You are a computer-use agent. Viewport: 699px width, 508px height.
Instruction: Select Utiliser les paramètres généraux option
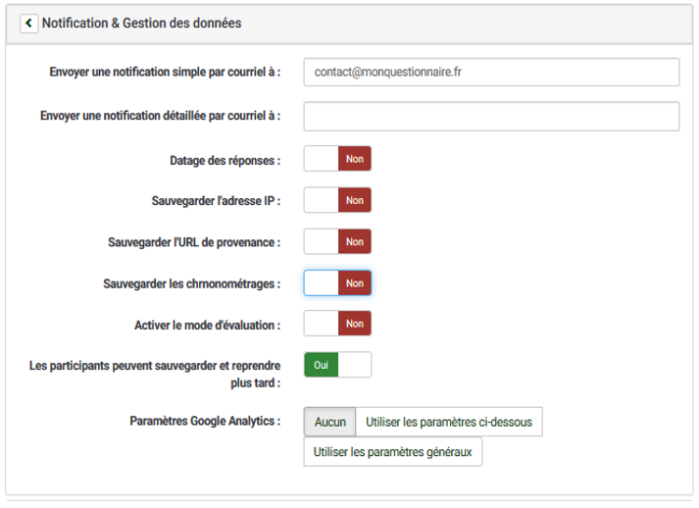point(393,452)
